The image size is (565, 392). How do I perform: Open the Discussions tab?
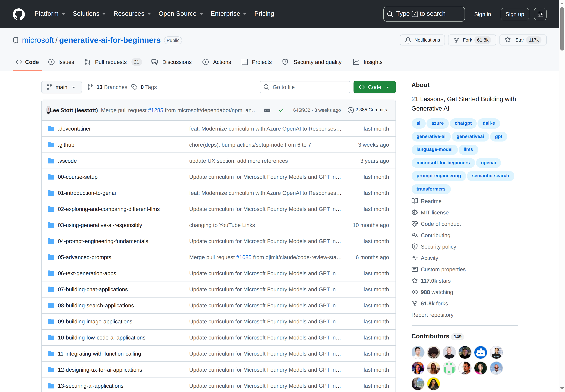171,62
